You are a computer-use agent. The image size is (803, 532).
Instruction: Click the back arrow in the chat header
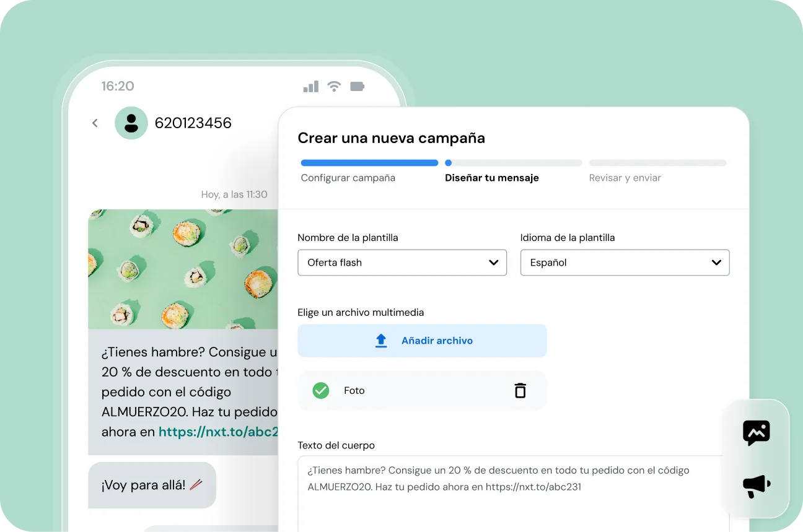point(94,123)
